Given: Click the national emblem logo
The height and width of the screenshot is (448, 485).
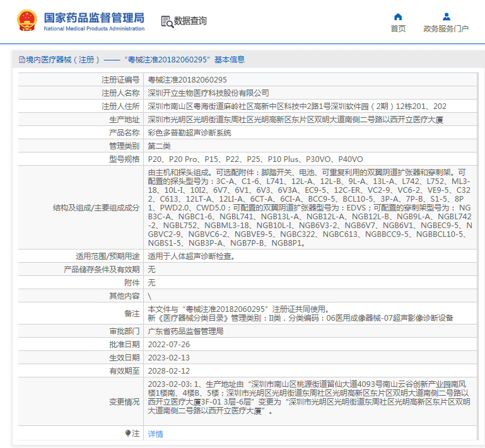Looking at the screenshot, I should click(26, 21).
